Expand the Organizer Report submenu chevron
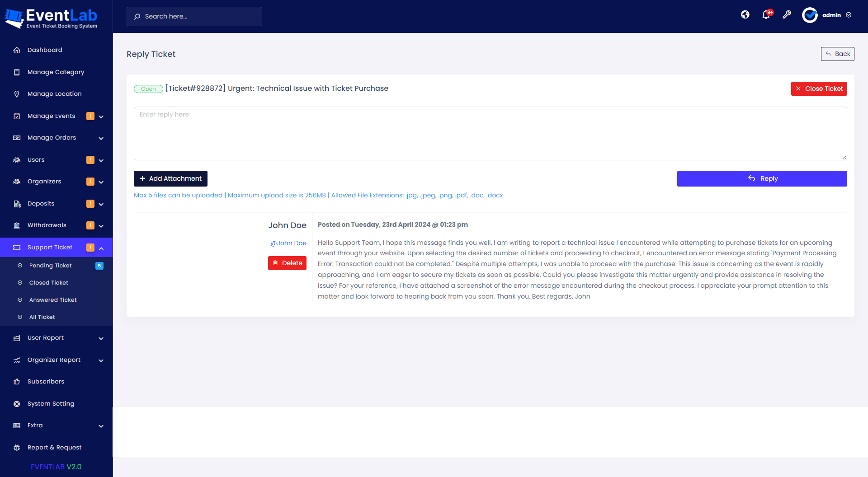The height and width of the screenshot is (477, 868). 101,360
